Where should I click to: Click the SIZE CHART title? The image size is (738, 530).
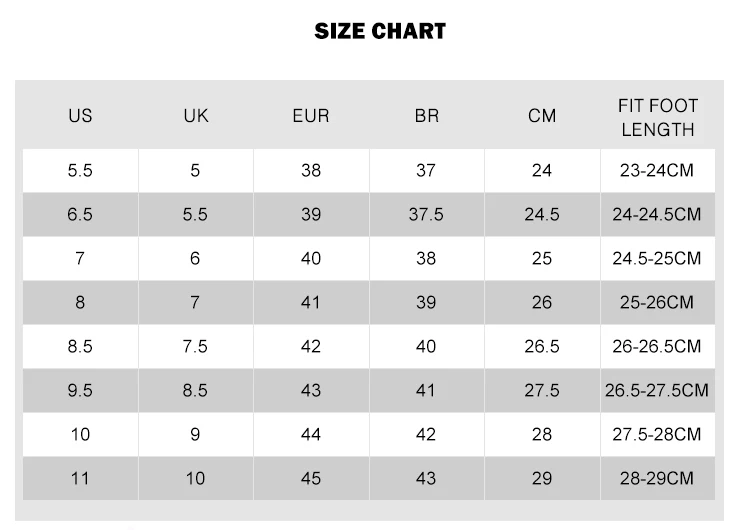coord(380,31)
